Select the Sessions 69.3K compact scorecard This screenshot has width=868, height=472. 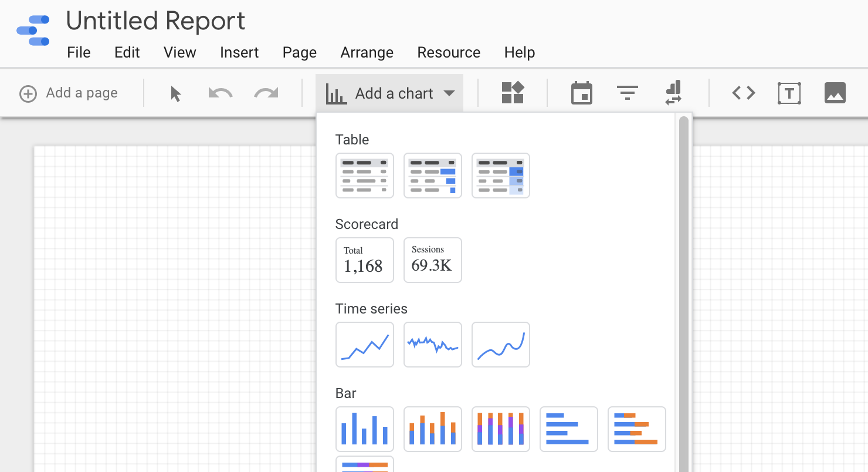(433, 260)
